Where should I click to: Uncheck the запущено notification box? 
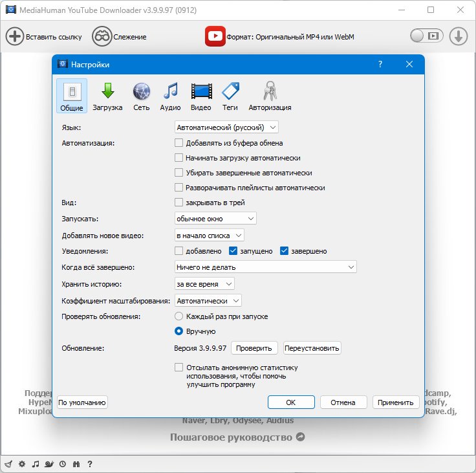click(233, 251)
